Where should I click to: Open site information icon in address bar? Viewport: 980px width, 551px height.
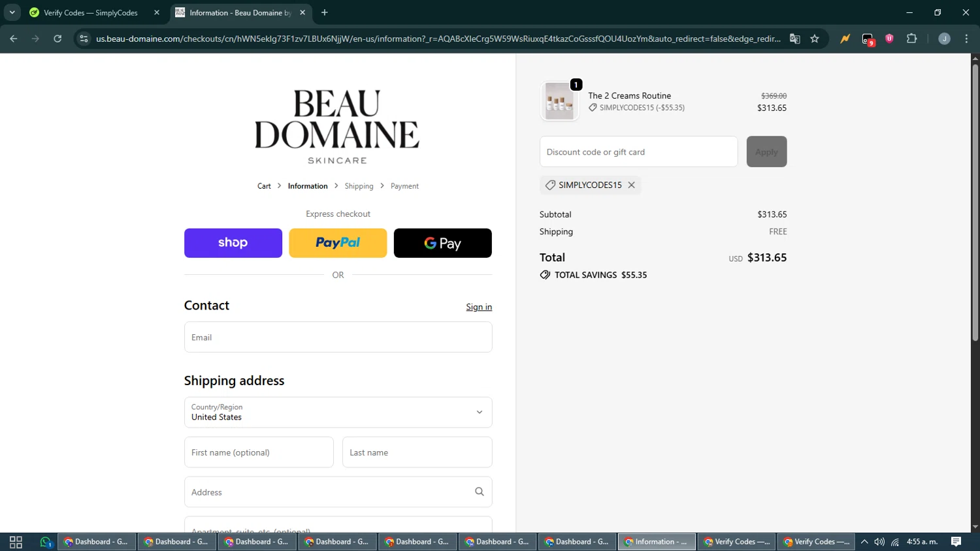click(x=84, y=39)
